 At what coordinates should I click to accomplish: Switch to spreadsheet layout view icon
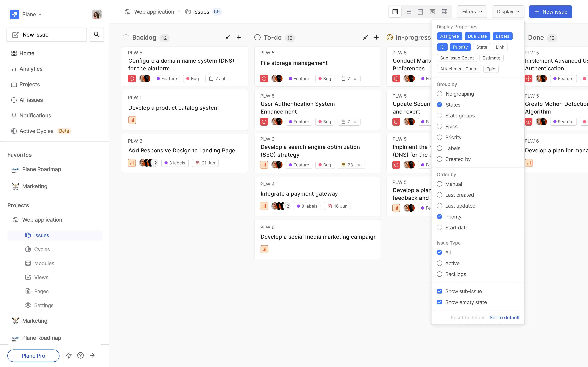(x=444, y=12)
